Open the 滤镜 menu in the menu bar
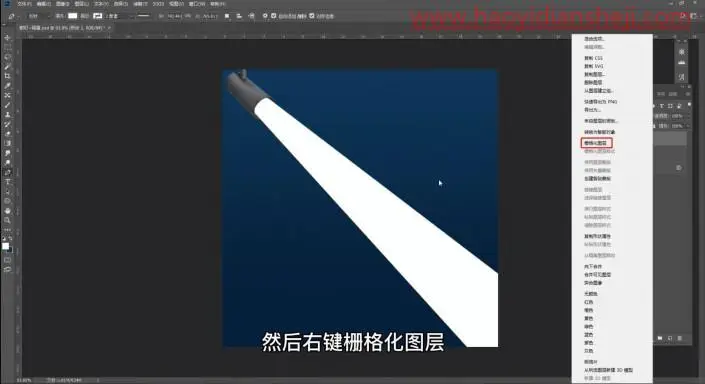 coord(140,4)
